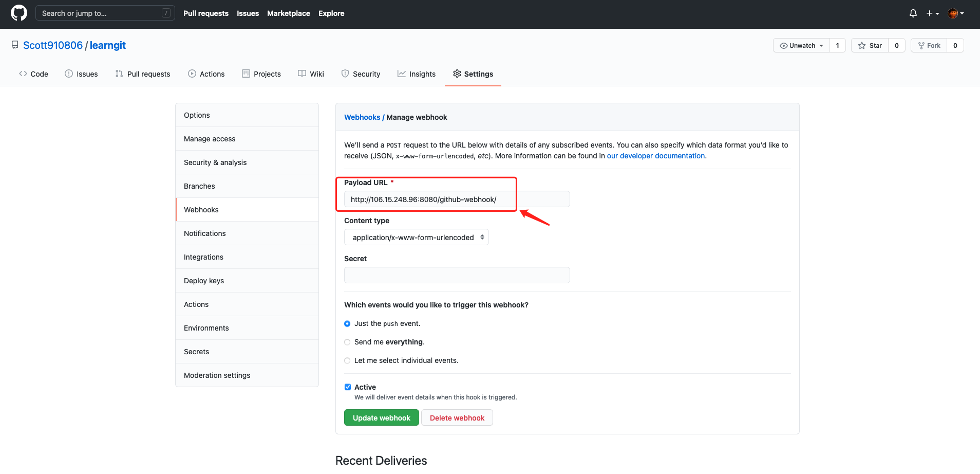Click the Fork button label
The width and height of the screenshot is (980, 474).
point(934,46)
